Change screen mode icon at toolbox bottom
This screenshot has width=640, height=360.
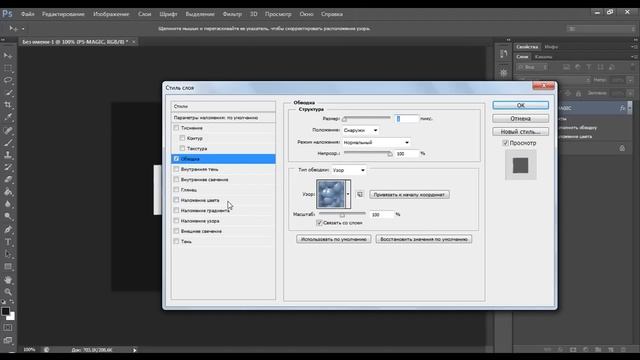tap(8, 340)
